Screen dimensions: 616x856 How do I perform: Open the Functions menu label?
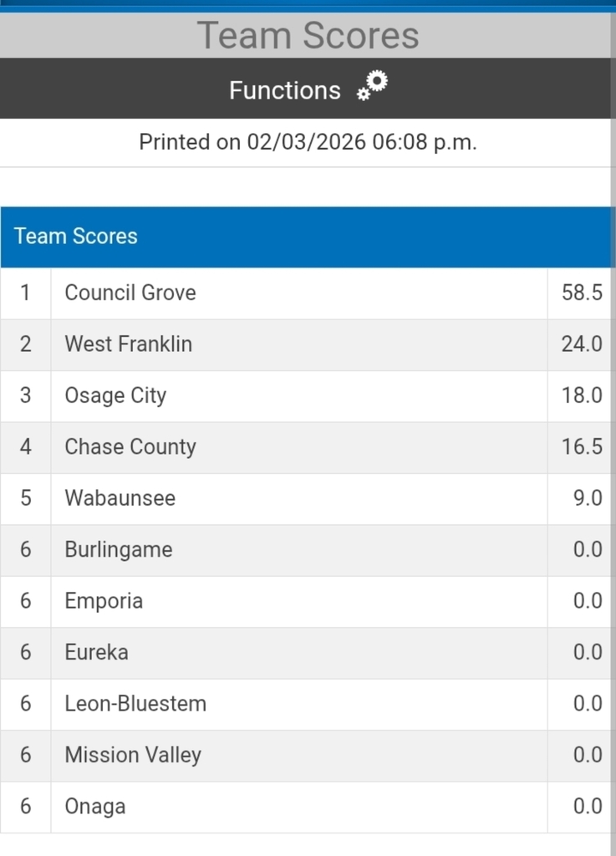(x=285, y=90)
